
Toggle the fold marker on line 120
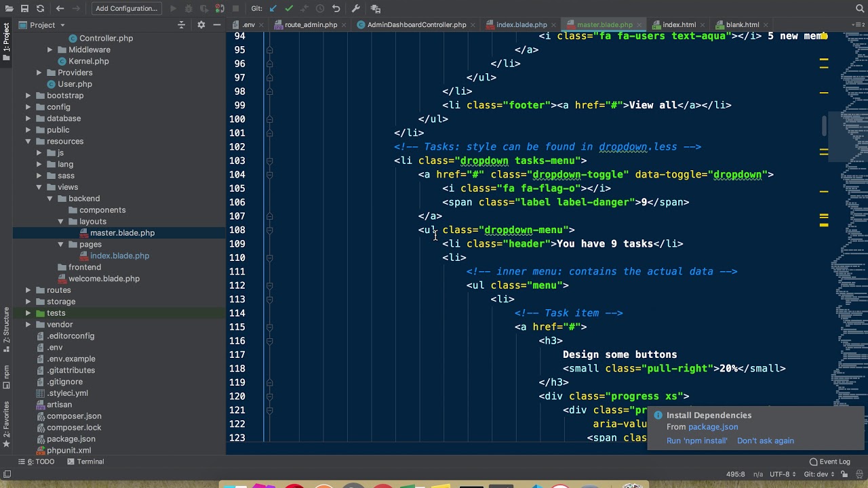click(269, 396)
